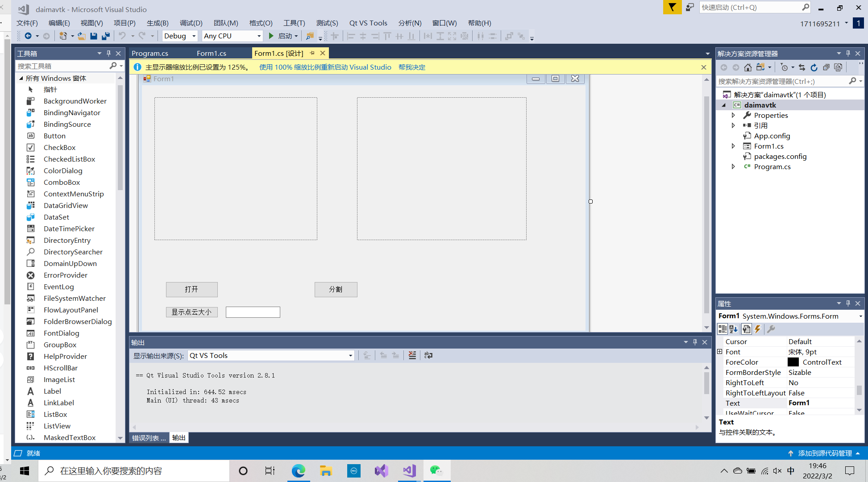Screen dimensions: 868x482
Task: Open Property Pages with the wrench icon
Action: tap(771, 329)
